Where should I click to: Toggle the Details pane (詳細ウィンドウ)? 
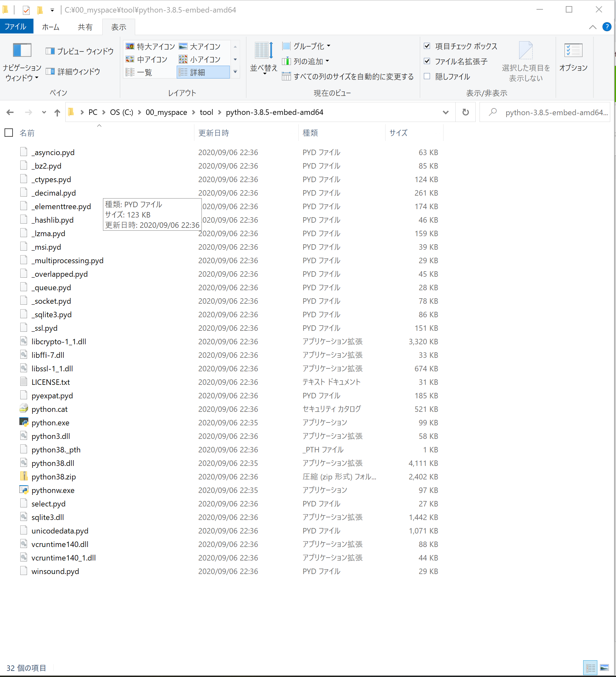tap(73, 71)
